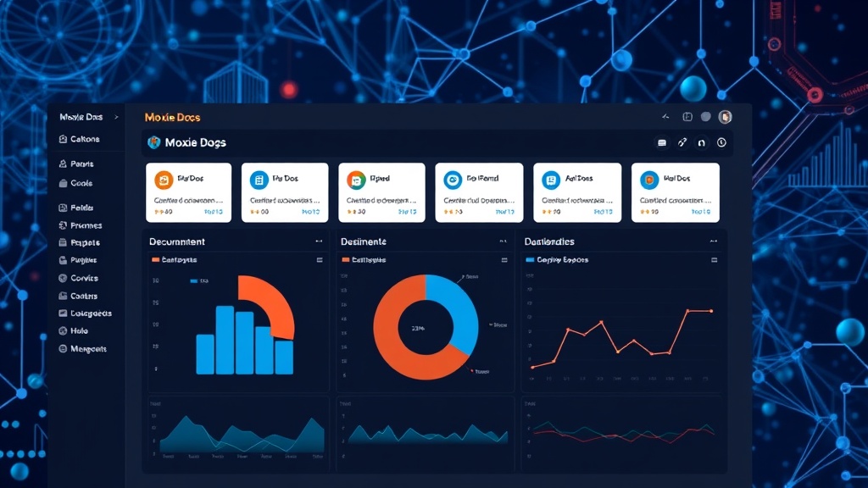Toggle the orange legend swatch above the donut chart
Image resolution: width=868 pixels, height=488 pixels.
coord(346,259)
